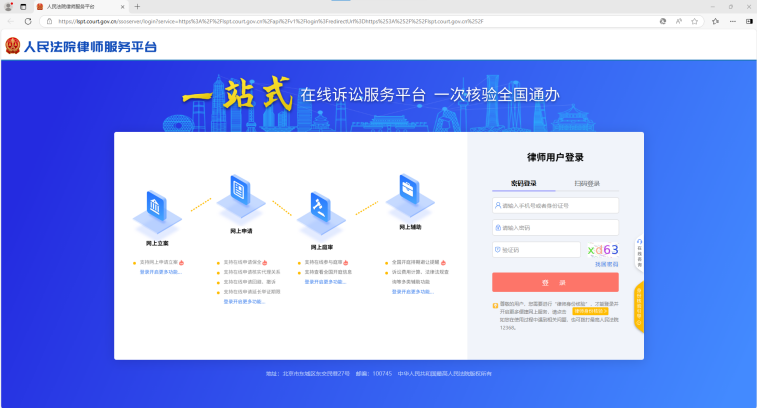Screen dimensions: 757x408
Task: Click the 验证码 captcha input field
Action: click(x=536, y=250)
